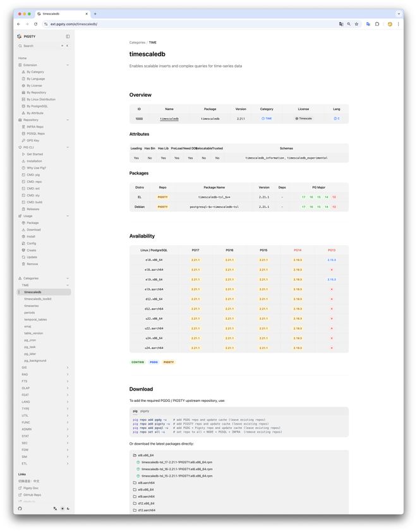This screenshot has height=532, width=417.
Task: Open Chrome extensions puzzle icon
Action: [x=377, y=24]
